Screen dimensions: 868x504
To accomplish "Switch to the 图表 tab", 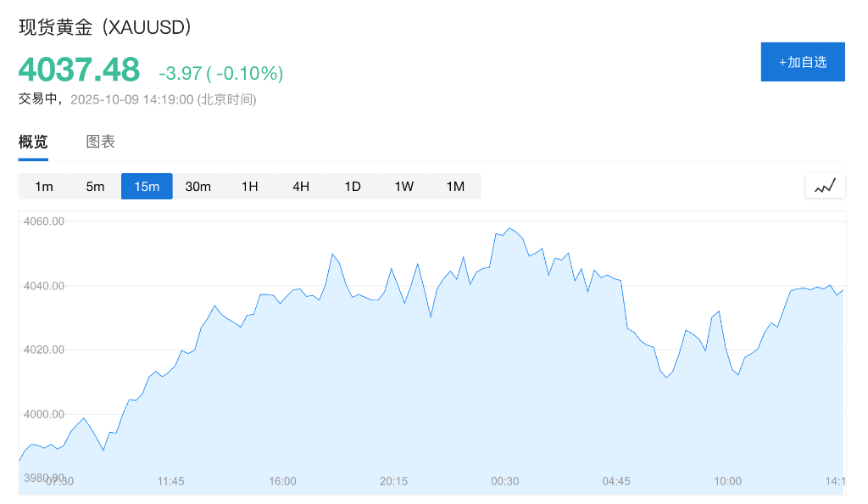I will (x=100, y=142).
